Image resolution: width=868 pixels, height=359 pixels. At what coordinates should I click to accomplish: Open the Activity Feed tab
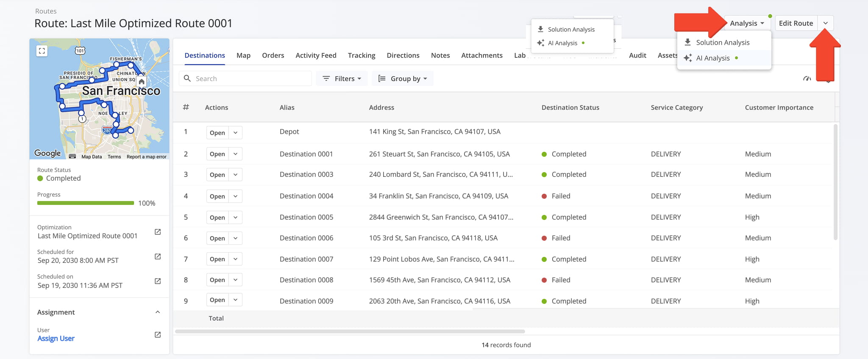coord(316,56)
